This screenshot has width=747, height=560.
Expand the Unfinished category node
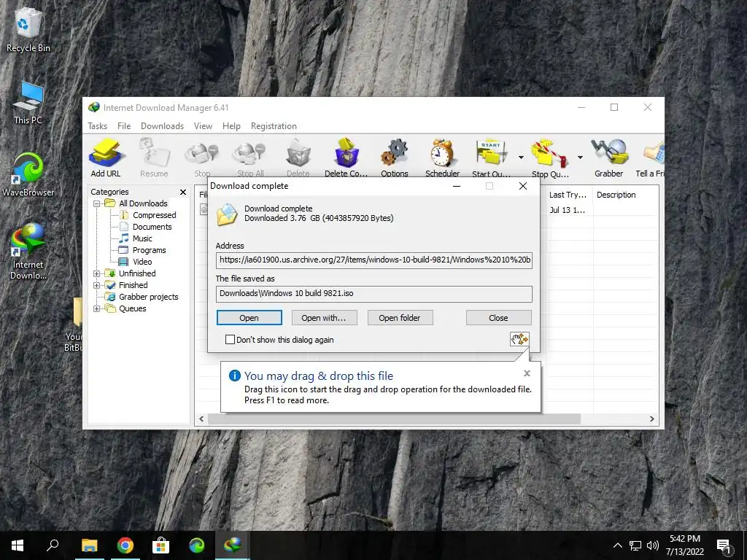click(97, 274)
